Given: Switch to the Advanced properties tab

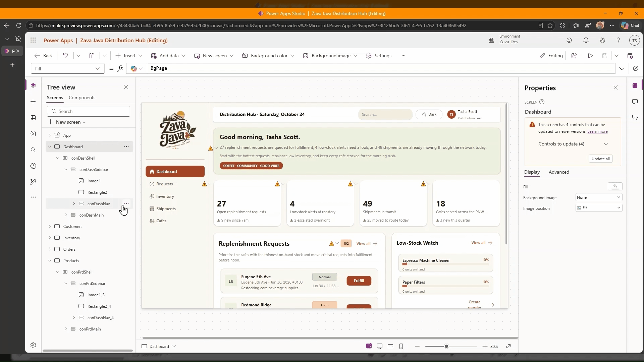Looking at the screenshot, I should [559, 172].
